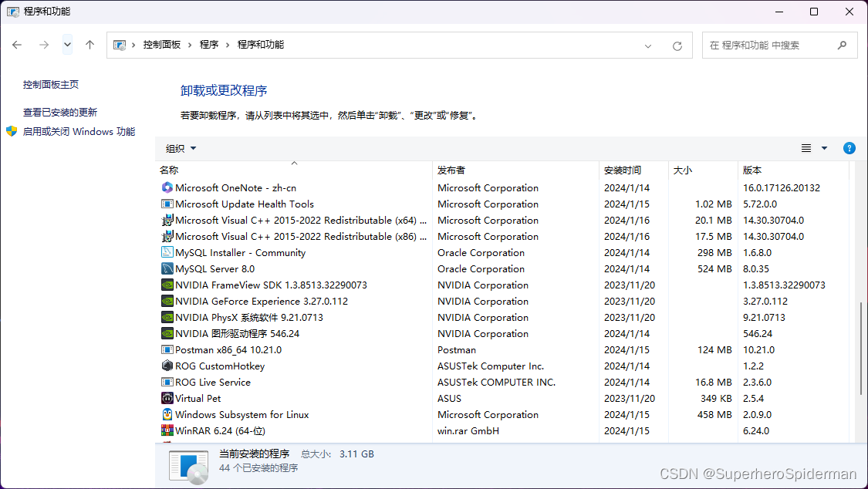Image resolution: width=868 pixels, height=489 pixels.
Task: Click 524 MB size cell
Action: (x=714, y=269)
